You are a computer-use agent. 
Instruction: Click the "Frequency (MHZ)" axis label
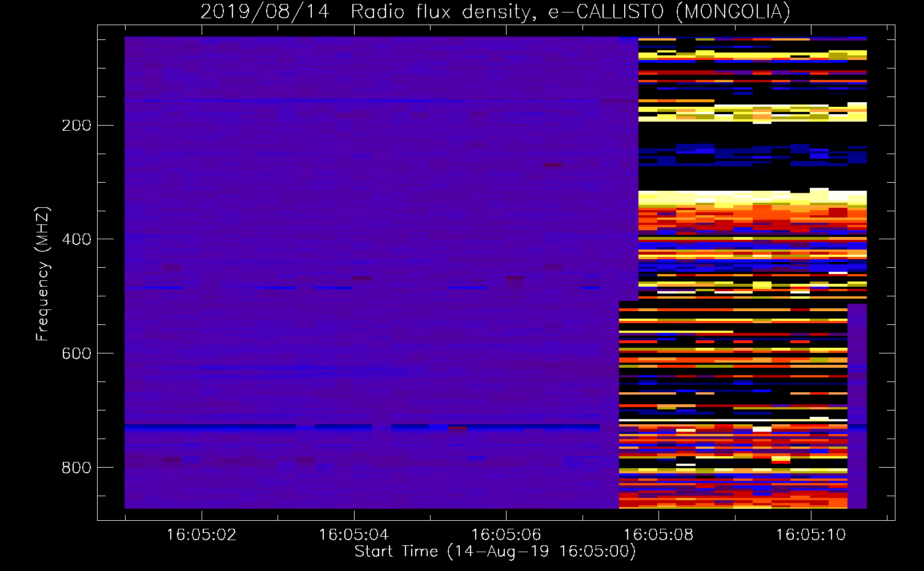[43, 274]
